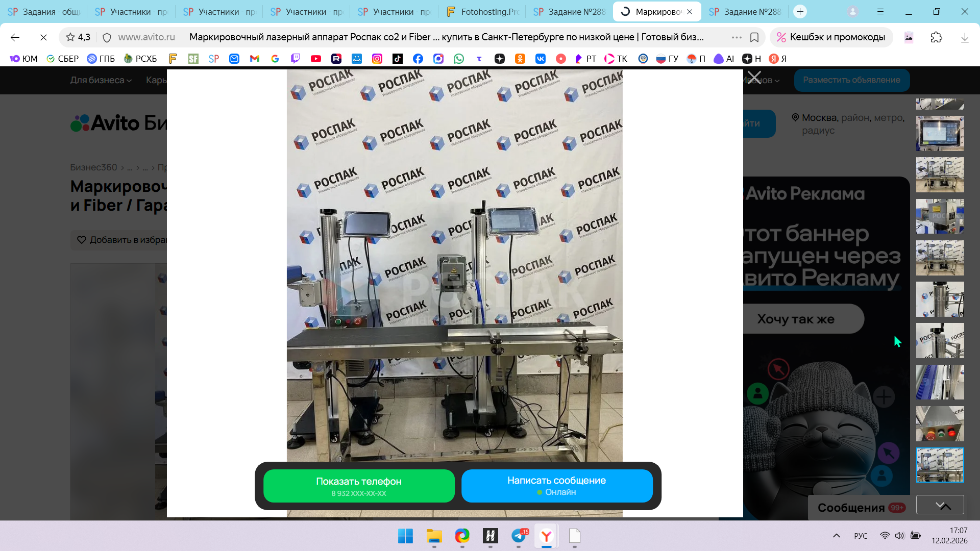
Task: Bookmark this page with bookmark icon
Action: click(x=754, y=37)
